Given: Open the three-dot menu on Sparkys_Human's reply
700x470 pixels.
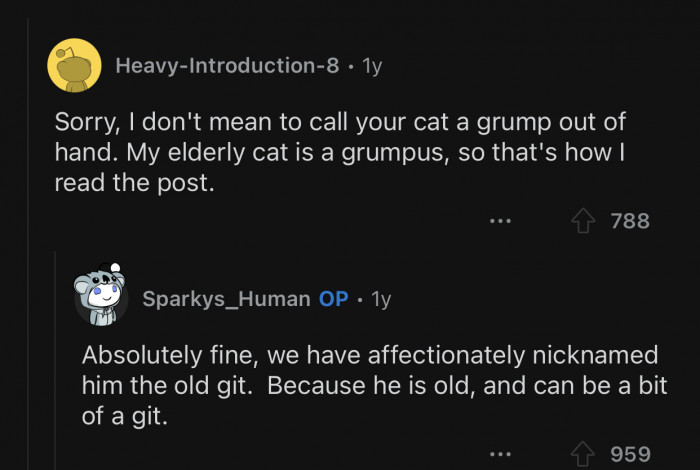Looking at the screenshot, I should (501, 455).
